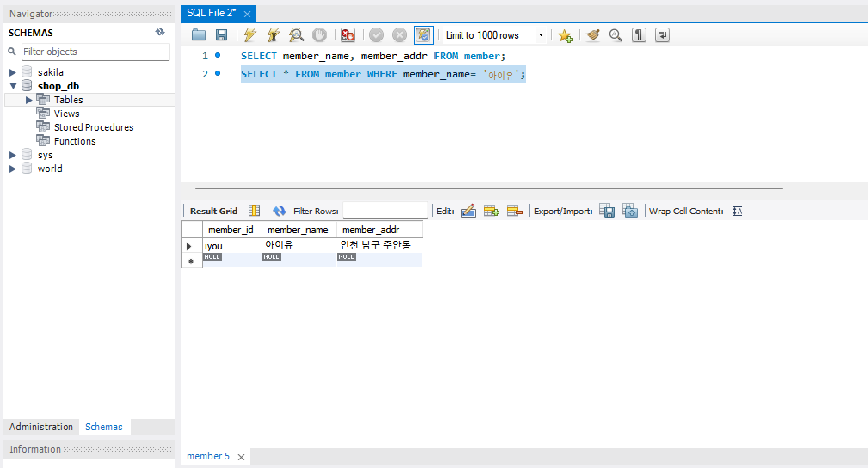868x468 pixels.
Task: Click the Open SQL script folder icon
Action: click(198, 35)
